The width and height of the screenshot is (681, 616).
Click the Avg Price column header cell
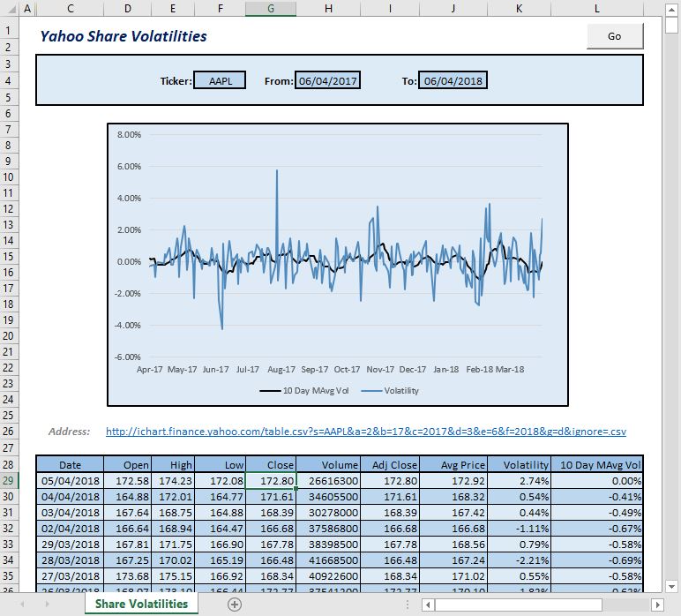pyautogui.click(x=453, y=465)
